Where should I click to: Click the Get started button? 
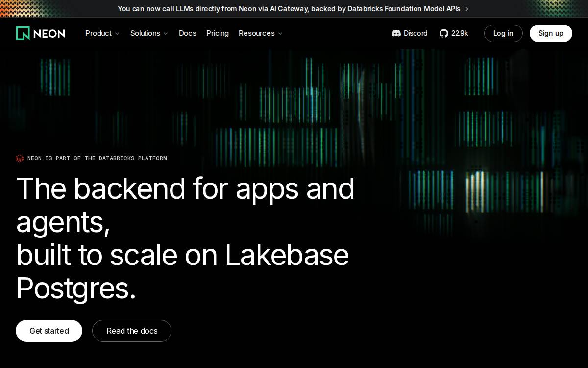[49, 331]
